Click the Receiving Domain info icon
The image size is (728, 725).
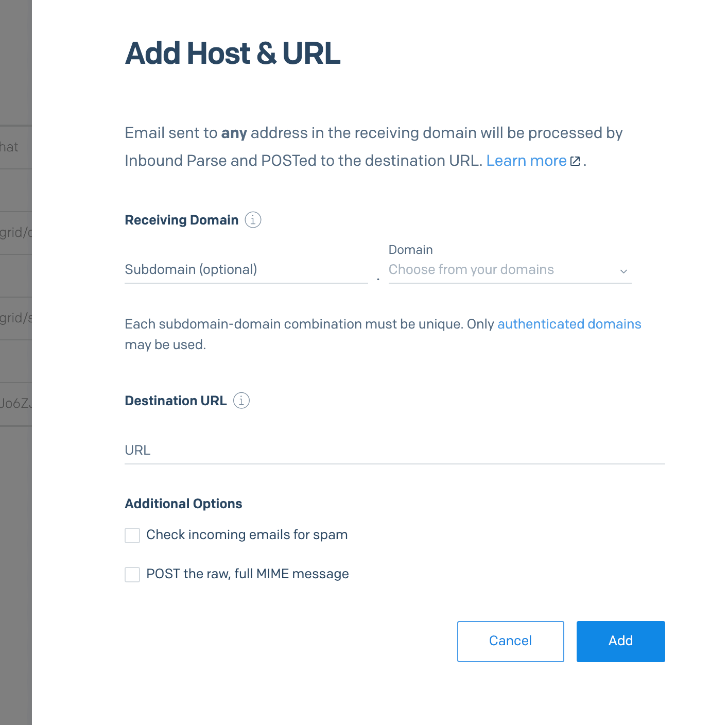tap(253, 220)
